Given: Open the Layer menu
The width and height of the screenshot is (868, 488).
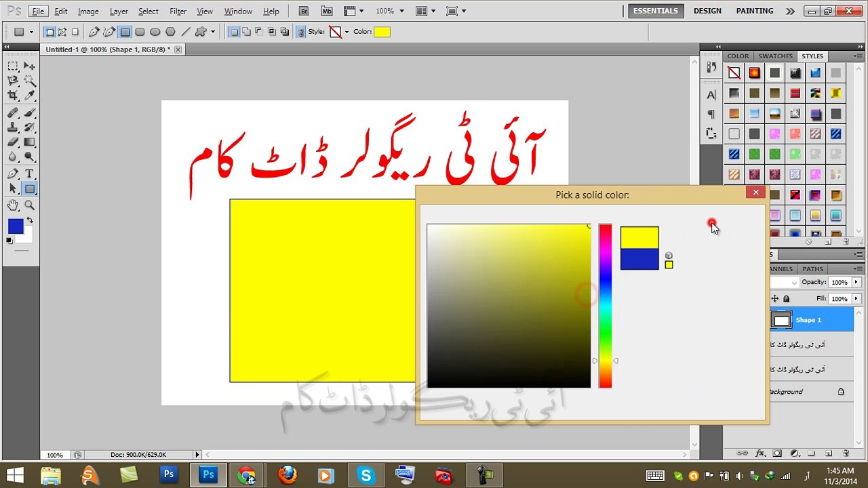Looking at the screenshot, I should pos(119,12).
